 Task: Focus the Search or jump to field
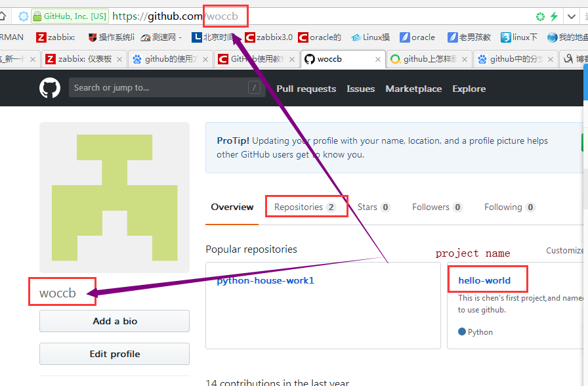pyautogui.click(x=167, y=88)
